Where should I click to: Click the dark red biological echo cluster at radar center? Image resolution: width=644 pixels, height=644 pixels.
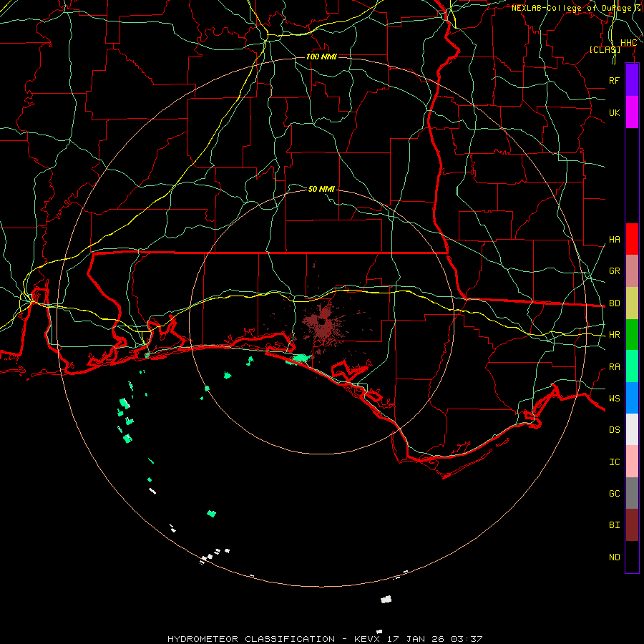pos(323,324)
